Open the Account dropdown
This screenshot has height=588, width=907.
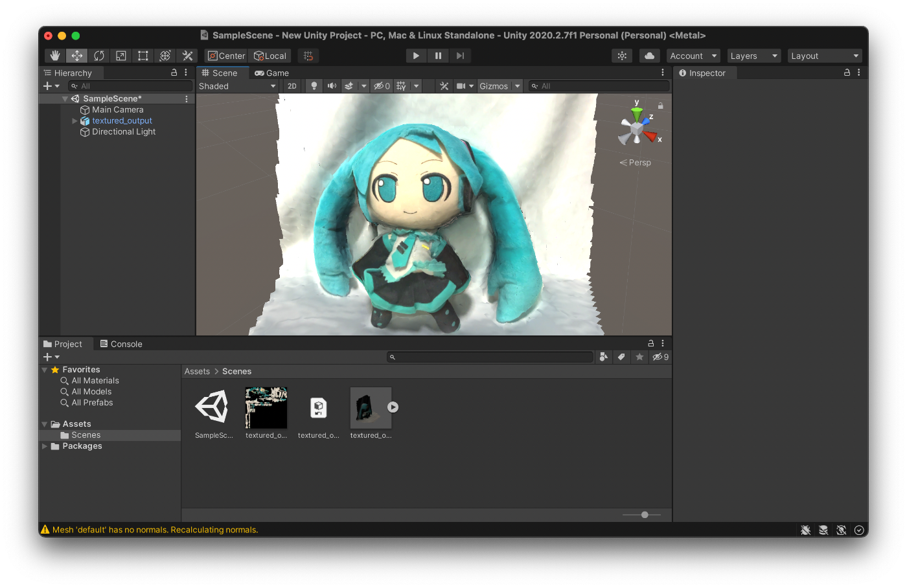point(693,56)
